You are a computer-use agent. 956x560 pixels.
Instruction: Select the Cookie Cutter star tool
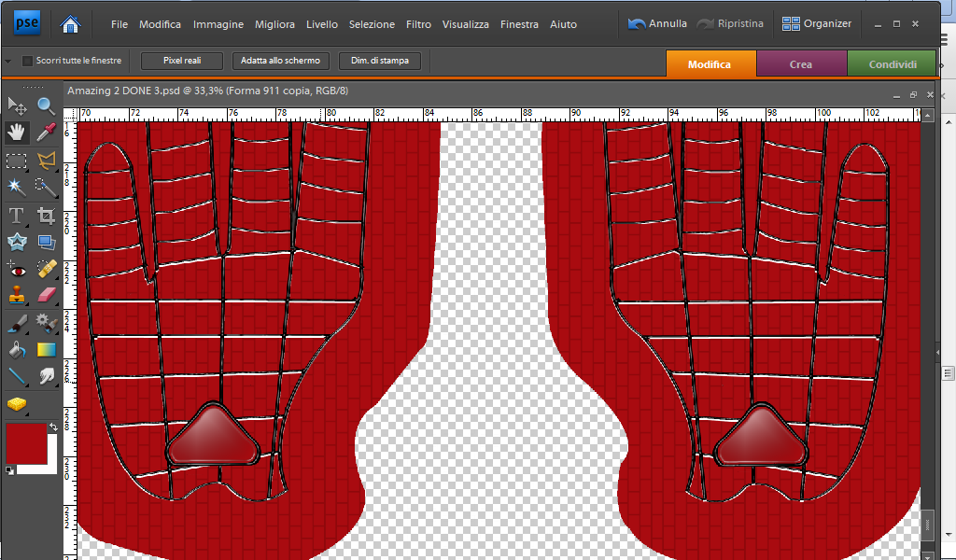tap(17, 242)
